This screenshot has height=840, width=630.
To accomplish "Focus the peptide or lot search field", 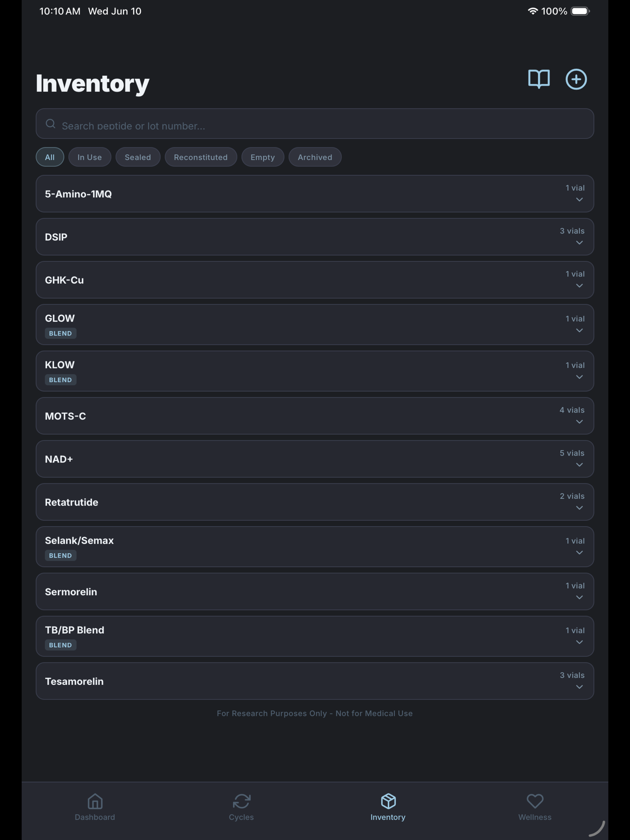I will 315,124.
